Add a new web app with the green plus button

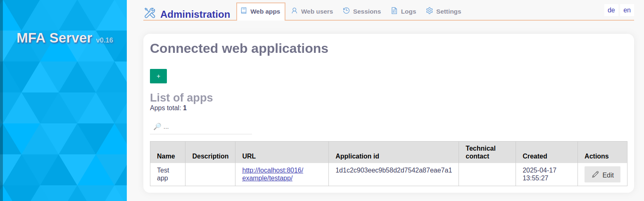[158, 76]
